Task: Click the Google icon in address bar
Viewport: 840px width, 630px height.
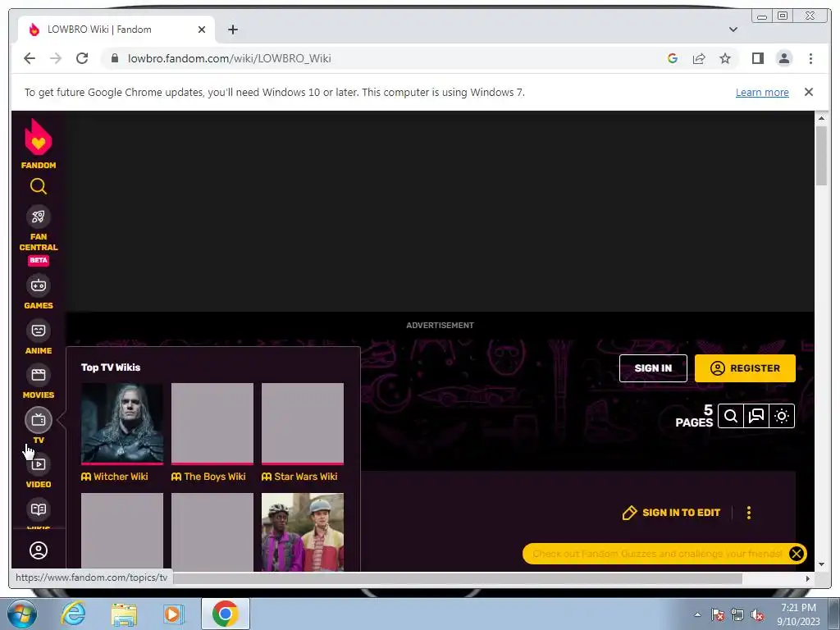Action: tap(673, 58)
